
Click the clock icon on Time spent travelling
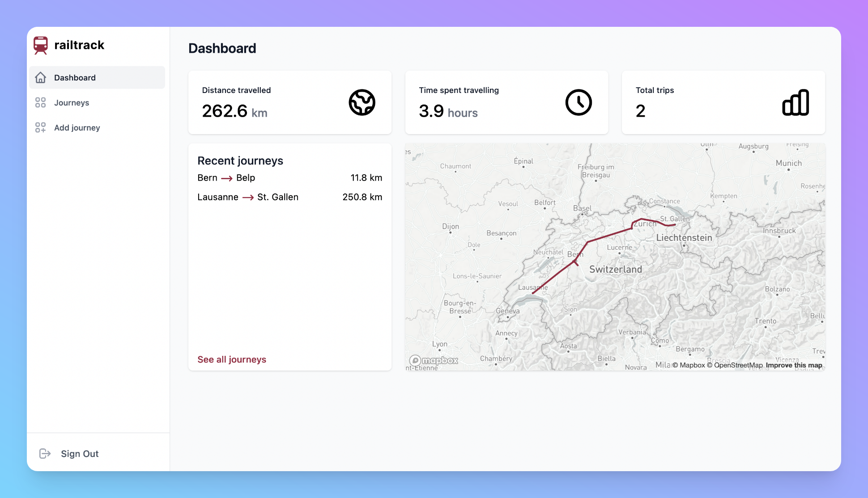coord(578,102)
